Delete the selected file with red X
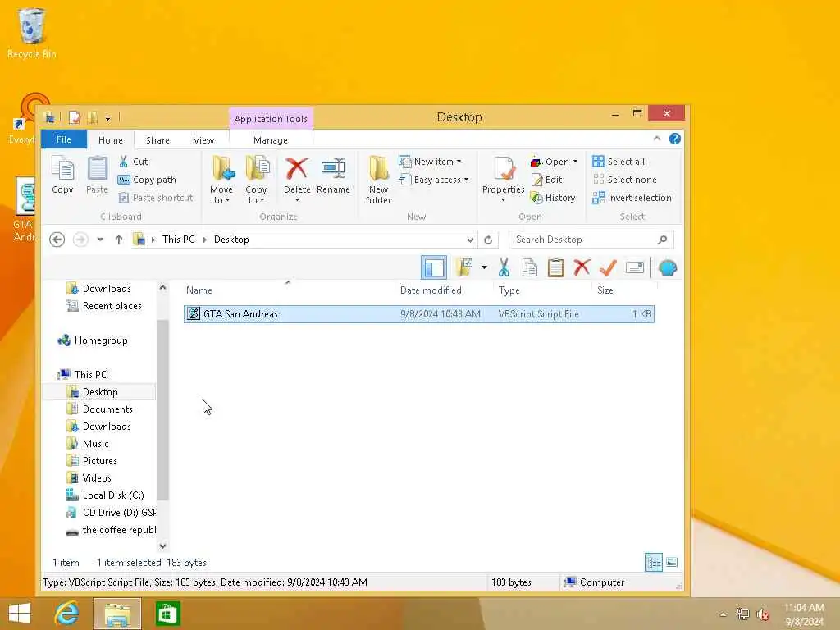Viewport: 840px width, 630px height. pyautogui.click(x=297, y=180)
